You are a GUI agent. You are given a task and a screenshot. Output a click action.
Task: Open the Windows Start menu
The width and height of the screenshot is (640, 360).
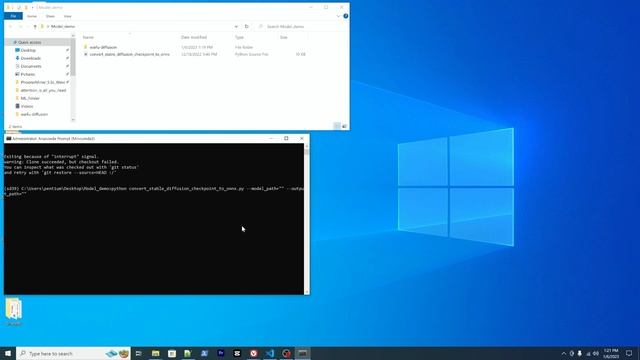click(8, 353)
